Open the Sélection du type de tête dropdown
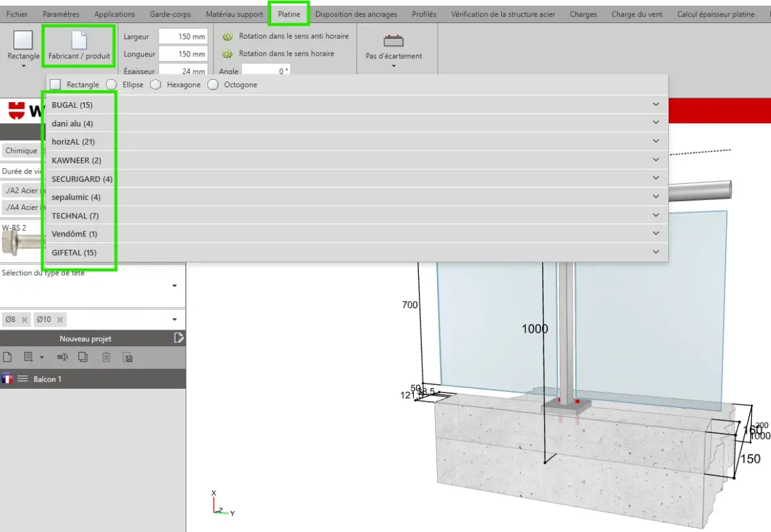The height and width of the screenshot is (532, 771). click(175, 286)
